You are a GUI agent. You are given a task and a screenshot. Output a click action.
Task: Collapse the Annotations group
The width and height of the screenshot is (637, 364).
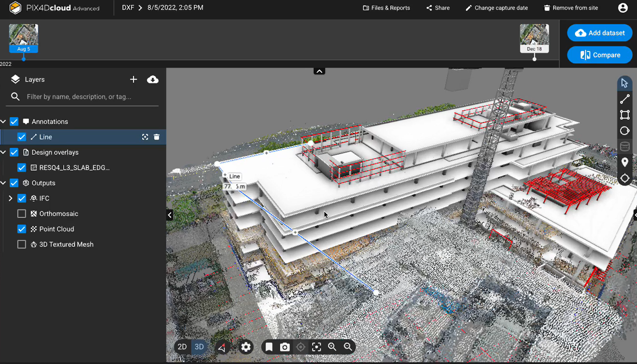3,121
